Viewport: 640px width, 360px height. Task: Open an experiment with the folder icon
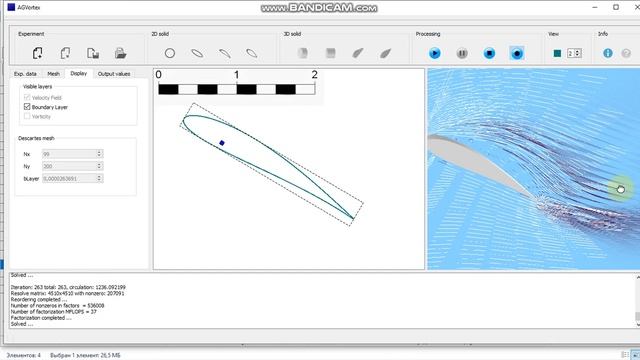[x=120, y=53]
